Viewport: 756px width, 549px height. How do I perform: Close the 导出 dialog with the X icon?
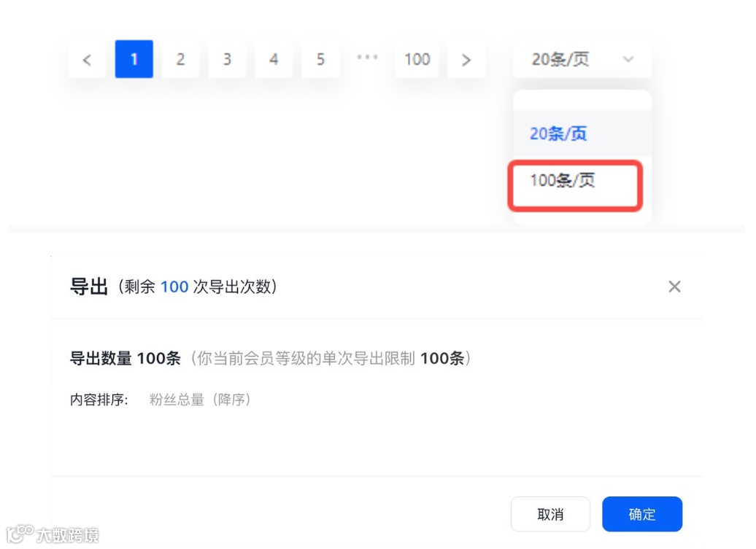[x=674, y=287]
